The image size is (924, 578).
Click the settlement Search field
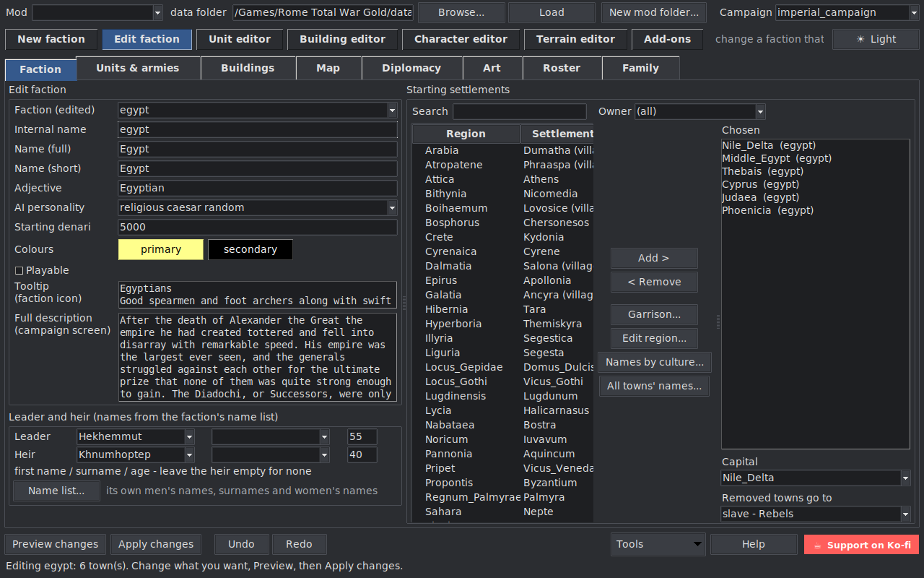click(520, 111)
